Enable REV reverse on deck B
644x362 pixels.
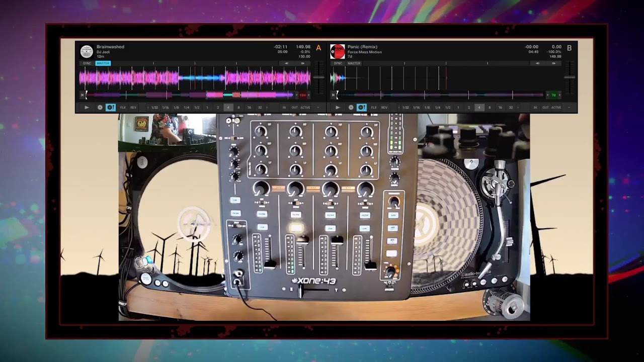384,108
